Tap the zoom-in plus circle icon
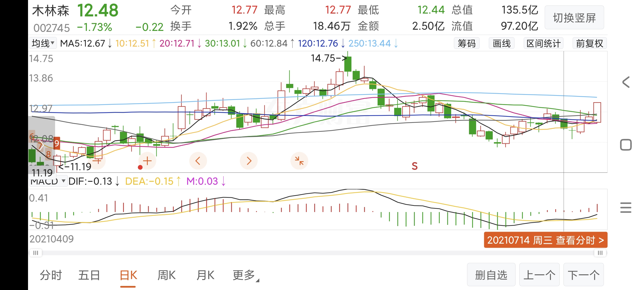644x290 pixels. click(x=147, y=161)
